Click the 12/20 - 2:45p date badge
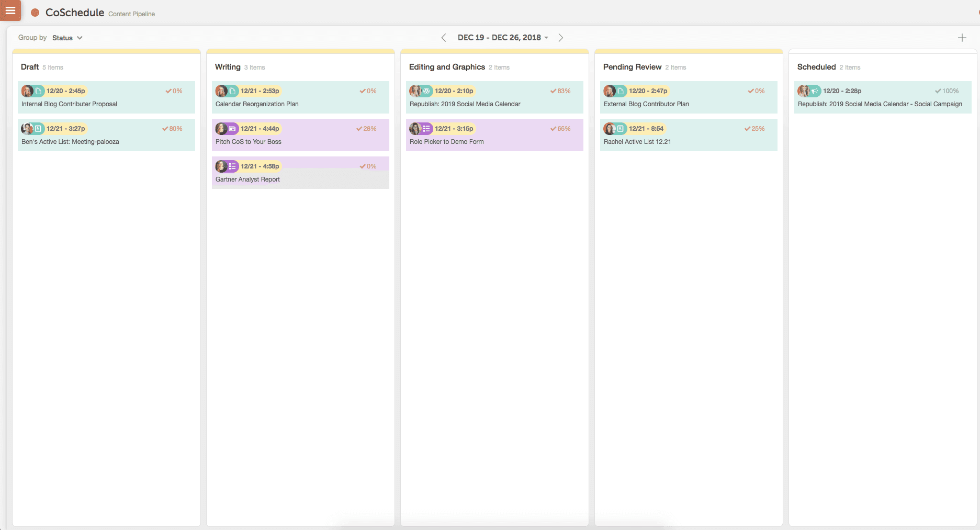This screenshot has width=980, height=530. pyautogui.click(x=66, y=91)
